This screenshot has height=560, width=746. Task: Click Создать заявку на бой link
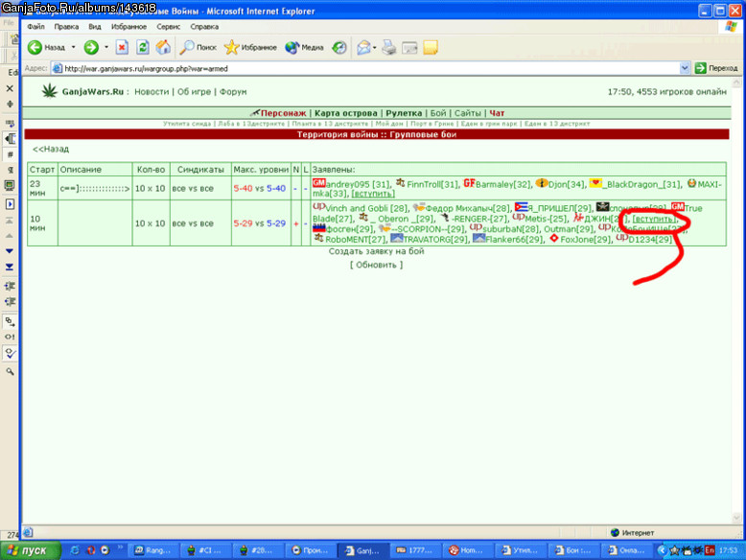click(376, 250)
